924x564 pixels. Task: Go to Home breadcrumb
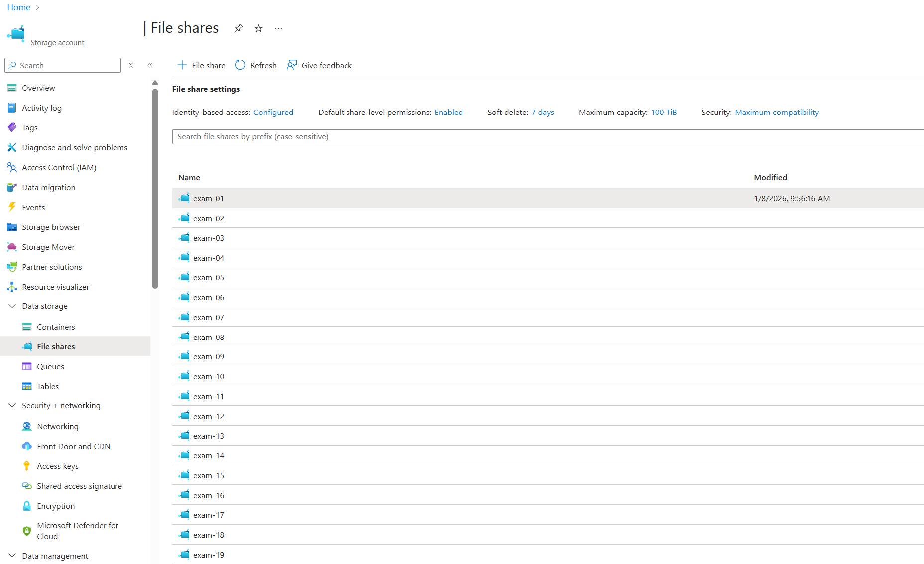click(x=19, y=7)
